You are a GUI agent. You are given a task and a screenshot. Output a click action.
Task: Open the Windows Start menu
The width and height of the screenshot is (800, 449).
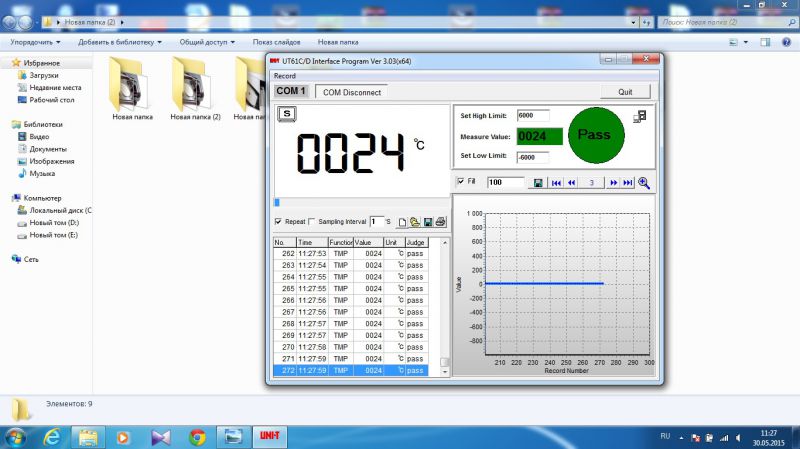[15, 437]
